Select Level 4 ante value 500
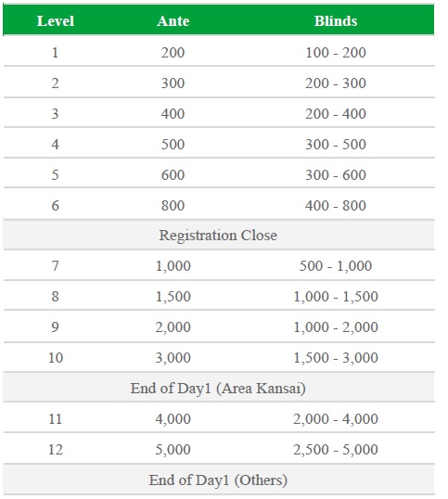This screenshot has height=499, width=448. [x=173, y=144]
